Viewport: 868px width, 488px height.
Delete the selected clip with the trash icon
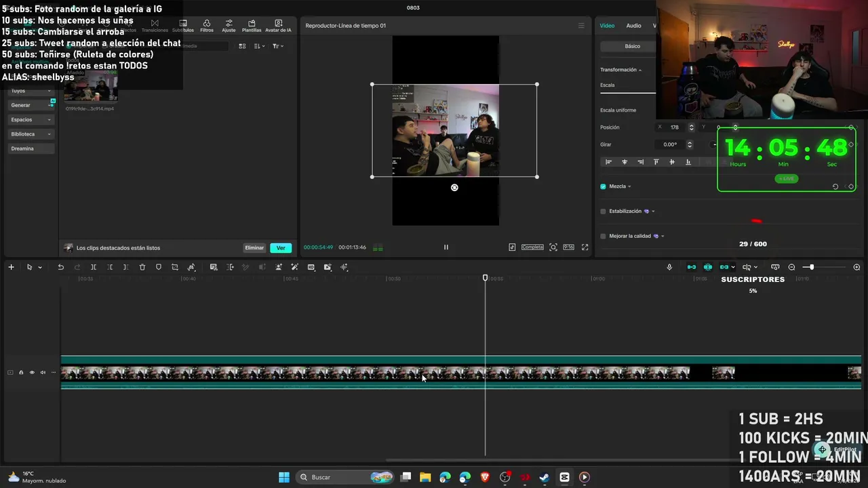tap(142, 267)
